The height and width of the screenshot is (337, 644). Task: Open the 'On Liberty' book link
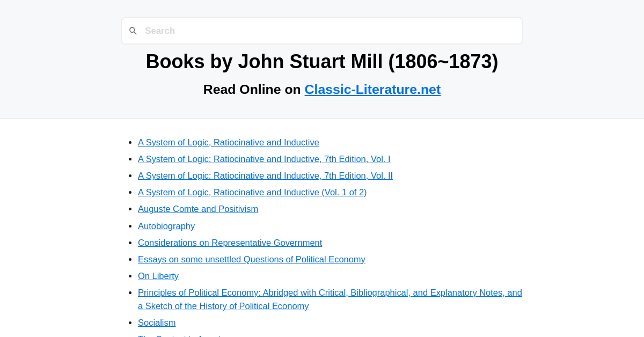click(158, 276)
